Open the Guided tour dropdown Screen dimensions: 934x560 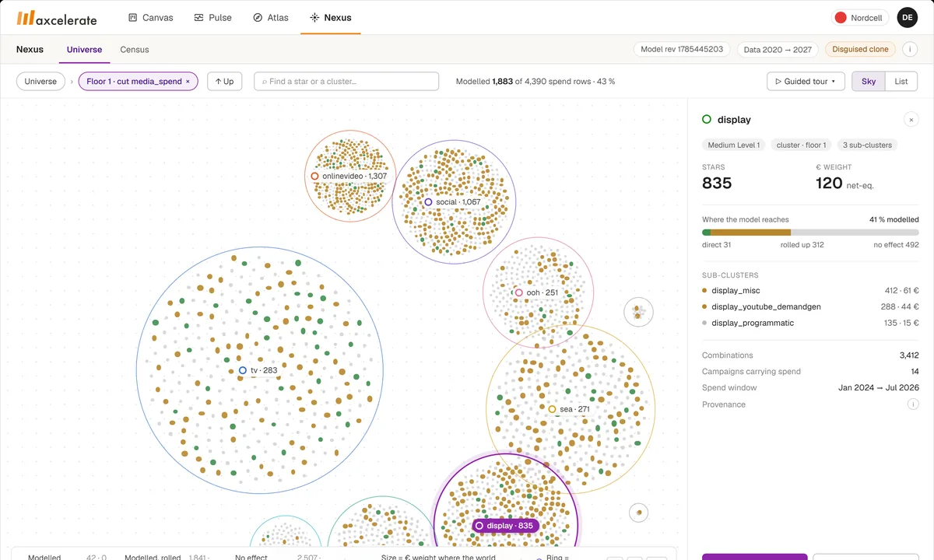[806, 81]
